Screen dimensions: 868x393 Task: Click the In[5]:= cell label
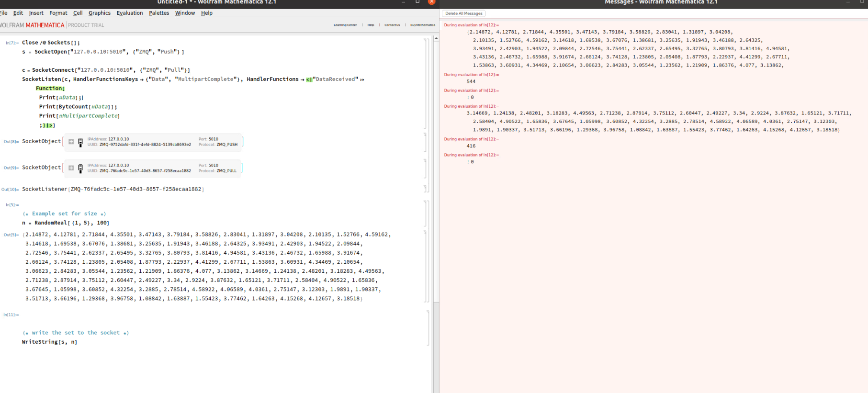pyautogui.click(x=12, y=205)
